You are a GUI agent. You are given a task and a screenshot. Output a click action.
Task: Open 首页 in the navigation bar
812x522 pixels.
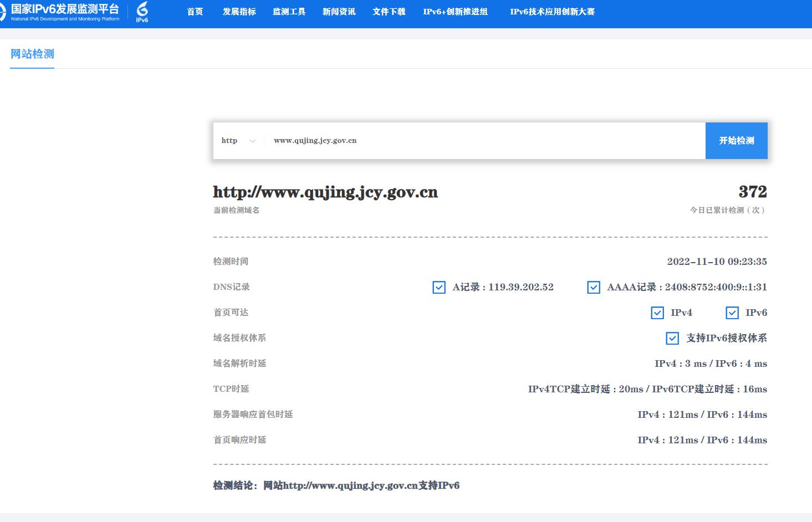[195, 12]
